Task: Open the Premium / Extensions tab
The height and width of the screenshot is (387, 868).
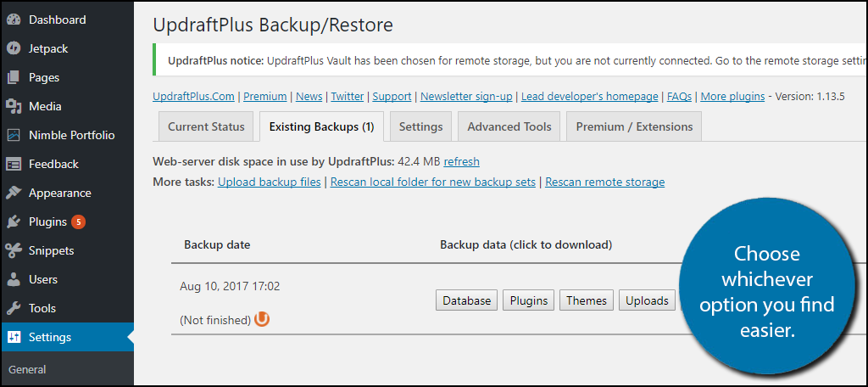Action: pos(634,126)
